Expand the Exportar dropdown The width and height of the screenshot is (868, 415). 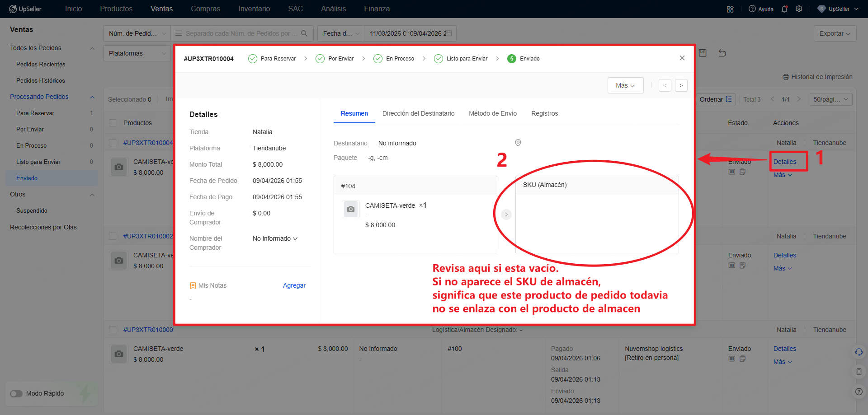(835, 33)
